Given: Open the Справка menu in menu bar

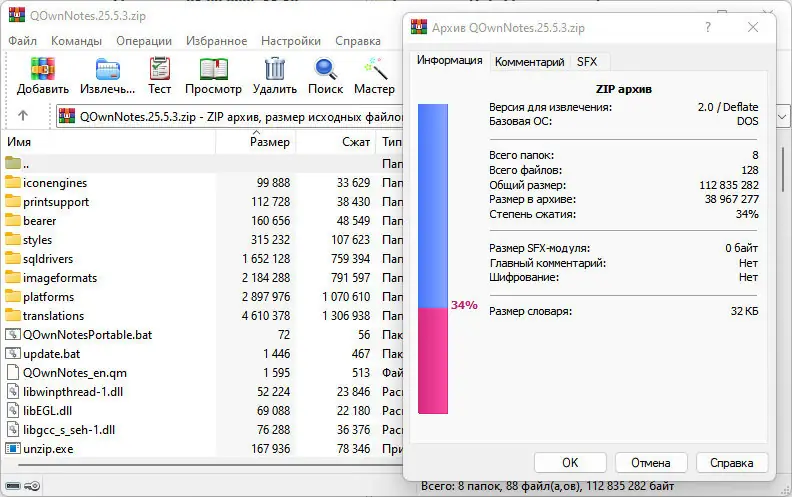Looking at the screenshot, I should click(x=358, y=41).
